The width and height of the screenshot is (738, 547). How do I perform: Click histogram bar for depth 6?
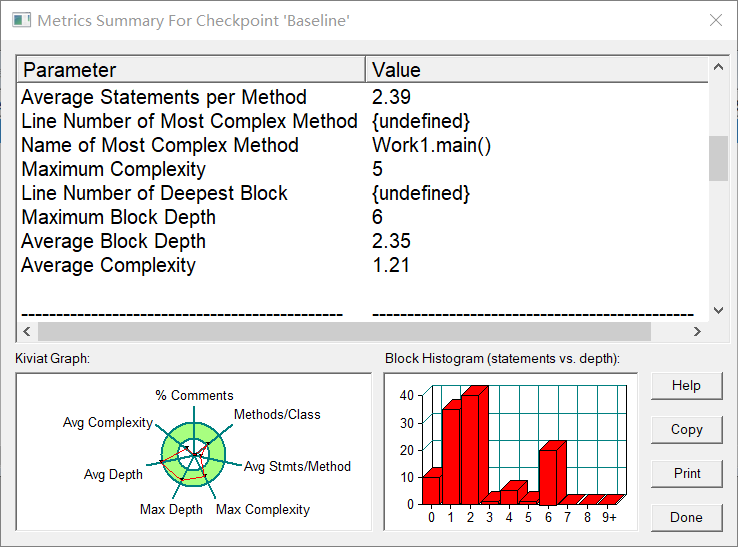(549, 476)
